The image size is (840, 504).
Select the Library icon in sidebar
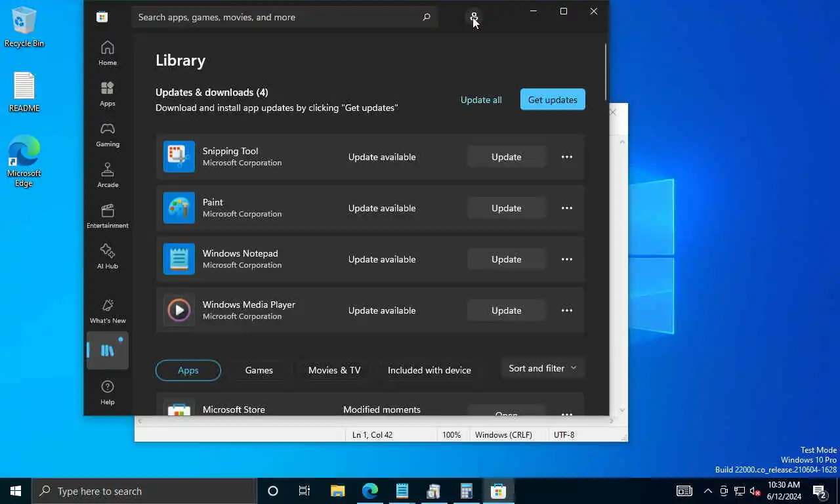108,350
